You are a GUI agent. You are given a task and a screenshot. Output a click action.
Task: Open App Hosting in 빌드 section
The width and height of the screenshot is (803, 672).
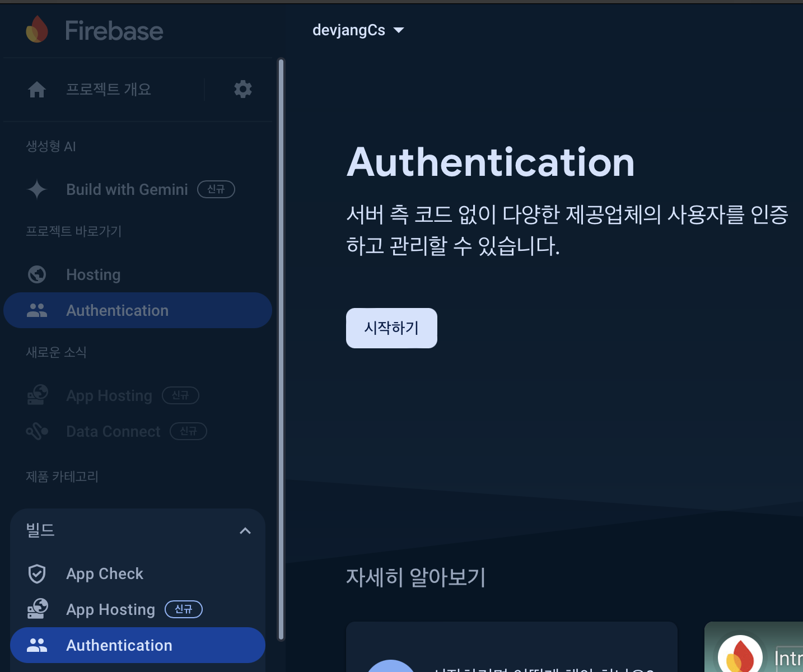(x=110, y=609)
